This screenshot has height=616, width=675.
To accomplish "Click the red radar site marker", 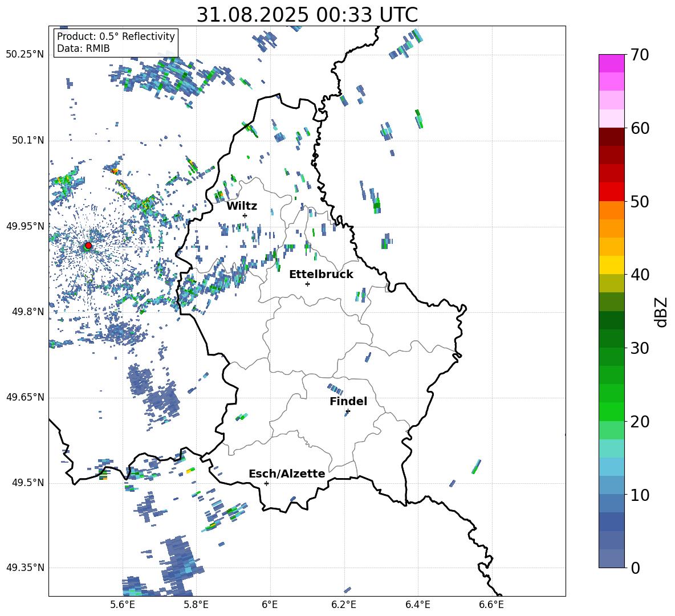I will click(88, 245).
